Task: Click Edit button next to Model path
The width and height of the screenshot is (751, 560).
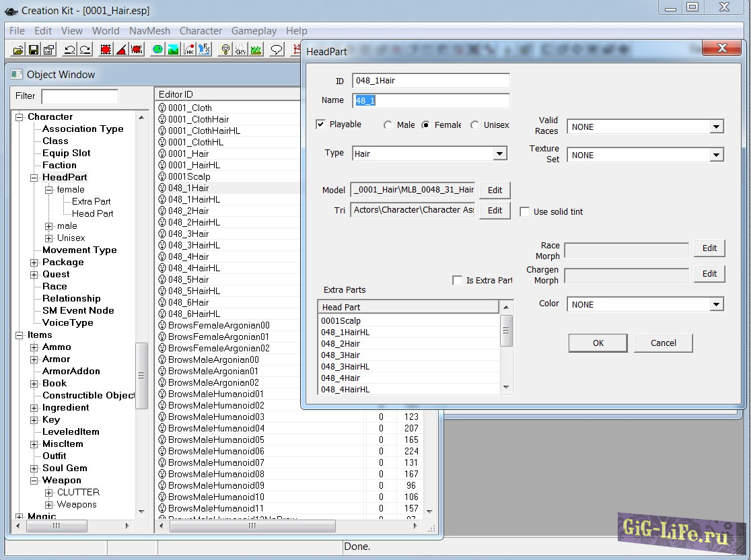Action: 495,190
